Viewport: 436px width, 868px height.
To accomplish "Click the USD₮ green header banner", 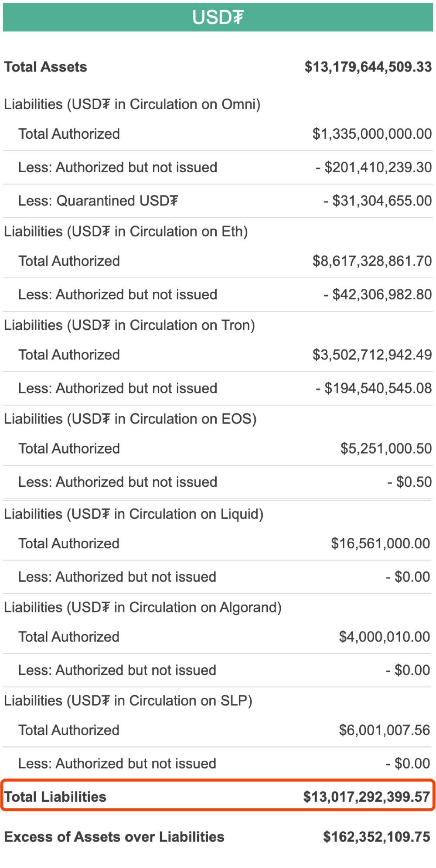I will [x=218, y=17].
